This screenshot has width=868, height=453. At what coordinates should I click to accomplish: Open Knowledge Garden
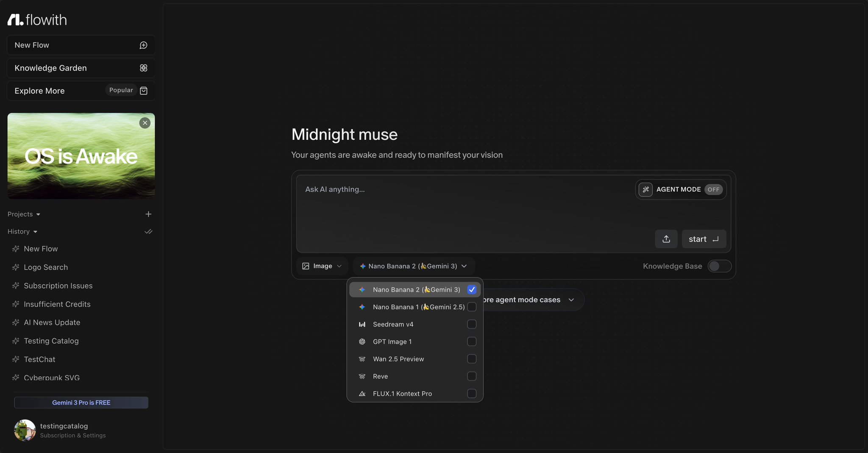(81, 68)
